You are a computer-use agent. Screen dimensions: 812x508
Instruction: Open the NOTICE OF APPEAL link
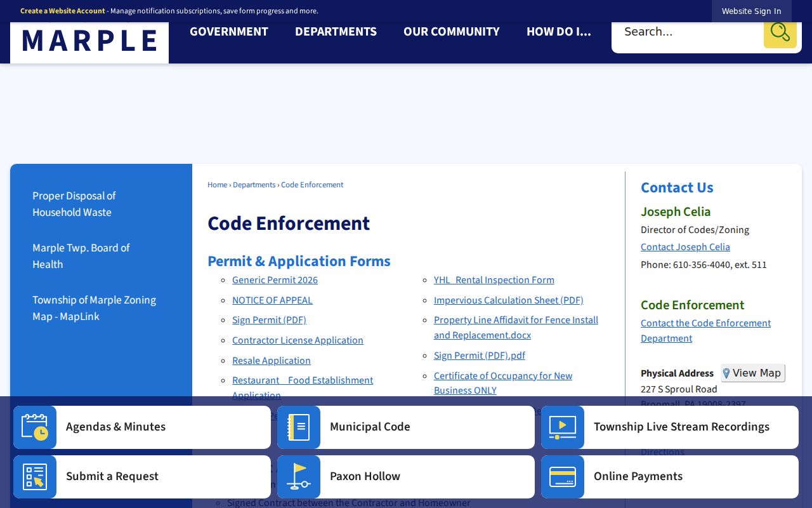[272, 300]
